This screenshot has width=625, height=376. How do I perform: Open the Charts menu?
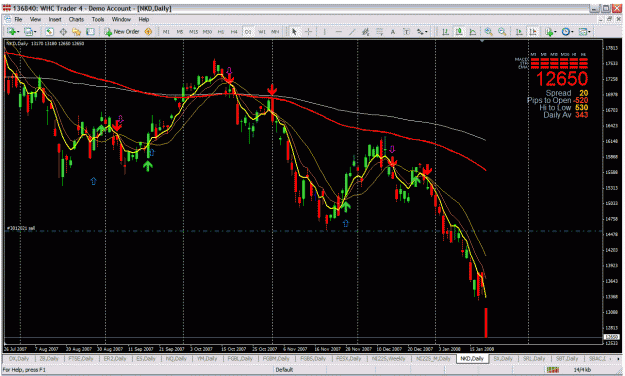click(76, 19)
